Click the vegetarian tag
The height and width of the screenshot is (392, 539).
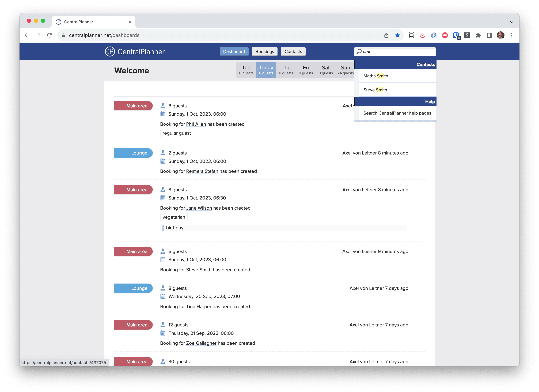[174, 217]
